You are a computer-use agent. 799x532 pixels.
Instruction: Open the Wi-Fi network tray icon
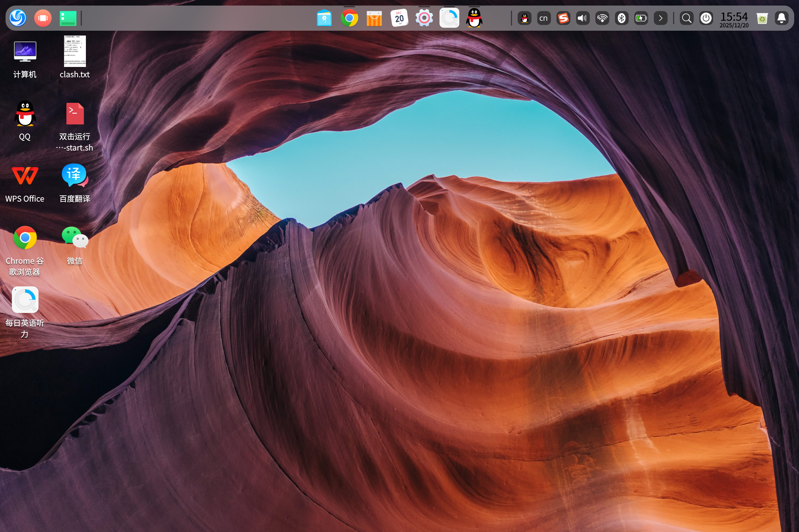tap(602, 18)
